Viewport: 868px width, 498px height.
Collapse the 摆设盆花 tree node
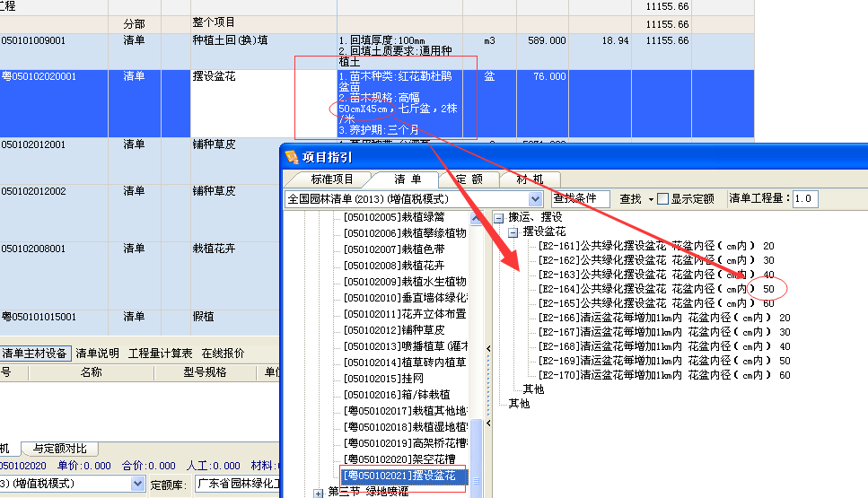(x=513, y=232)
